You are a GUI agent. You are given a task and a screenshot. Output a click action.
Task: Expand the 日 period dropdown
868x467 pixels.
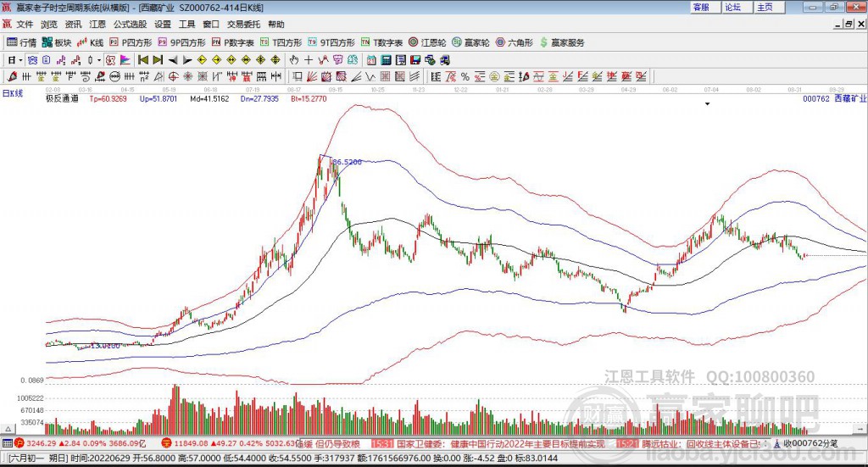pyautogui.click(x=20, y=60)
